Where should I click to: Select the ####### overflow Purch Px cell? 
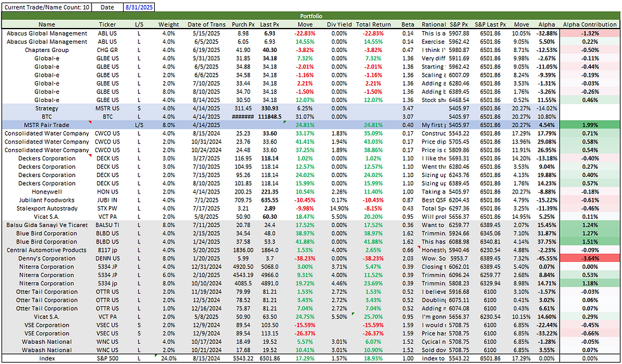243,117
